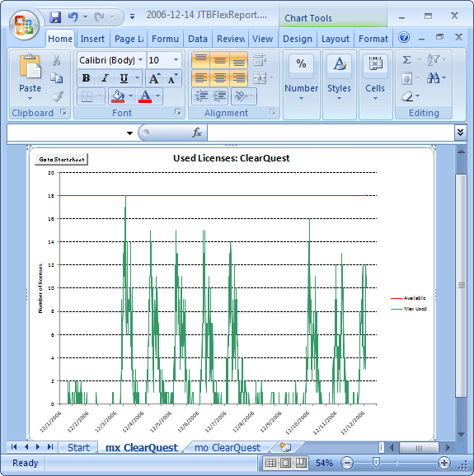Jump to first sheet navigation arrow
Image resolution: width=474 pixels, height=476 pixels.
pos(14,447)
